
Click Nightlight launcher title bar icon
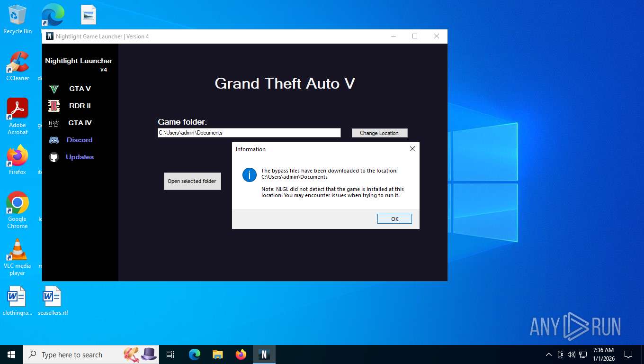49,36
